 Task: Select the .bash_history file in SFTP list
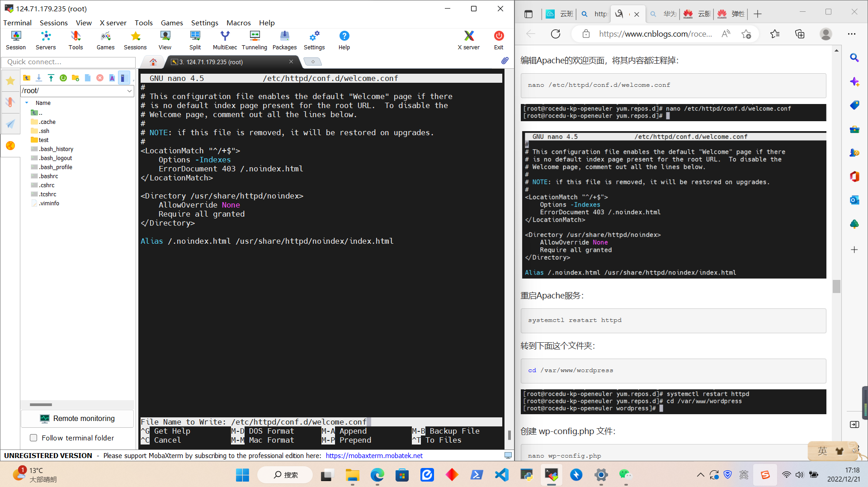(56, 149)
